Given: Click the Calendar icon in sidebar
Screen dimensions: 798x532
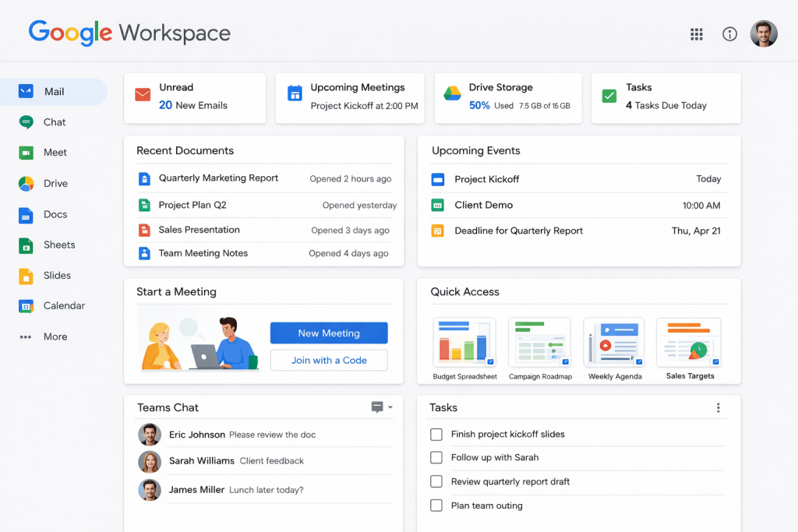Looking at the screenshot, I should 26,306.
